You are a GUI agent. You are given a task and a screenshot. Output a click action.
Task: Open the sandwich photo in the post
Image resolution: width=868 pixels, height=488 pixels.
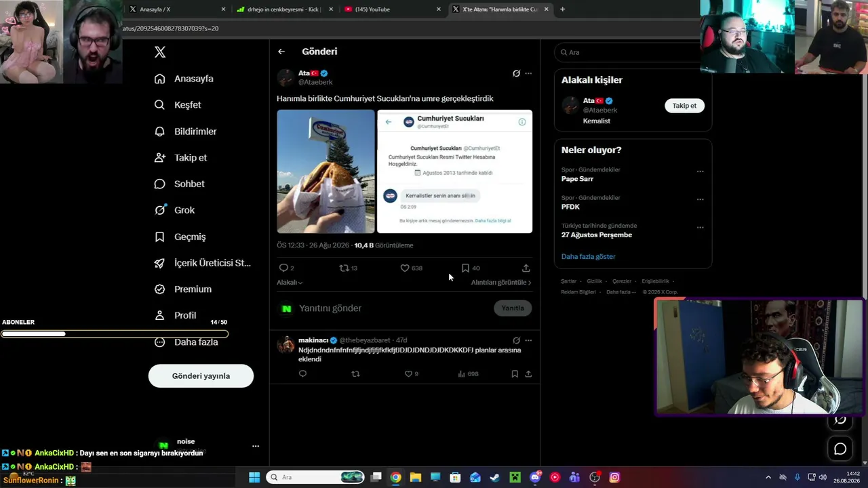[x=325, y=171]
